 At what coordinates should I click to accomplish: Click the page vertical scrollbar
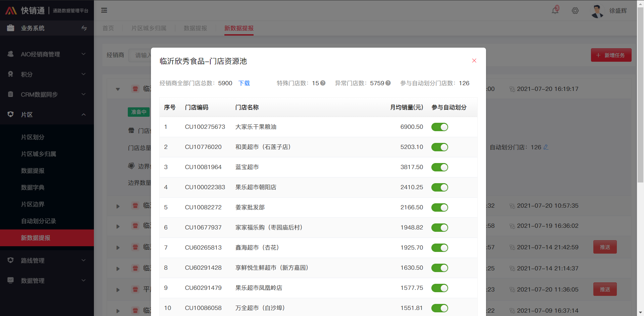(x=640, y=95)
